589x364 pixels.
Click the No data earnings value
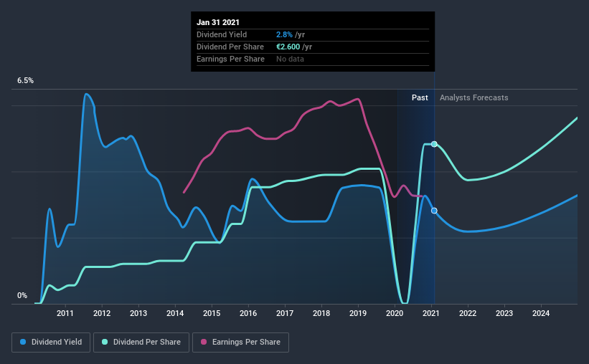(290, 59)
